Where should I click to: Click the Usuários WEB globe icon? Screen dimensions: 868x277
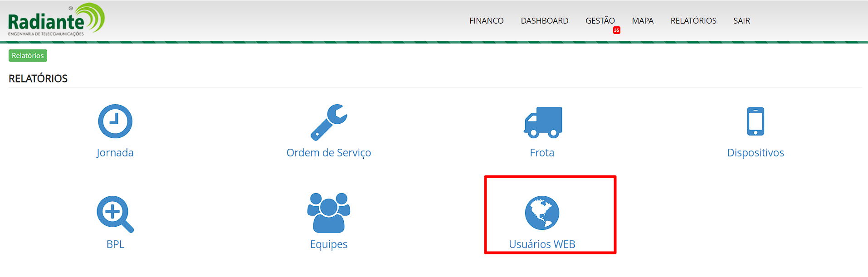(542, 213)
